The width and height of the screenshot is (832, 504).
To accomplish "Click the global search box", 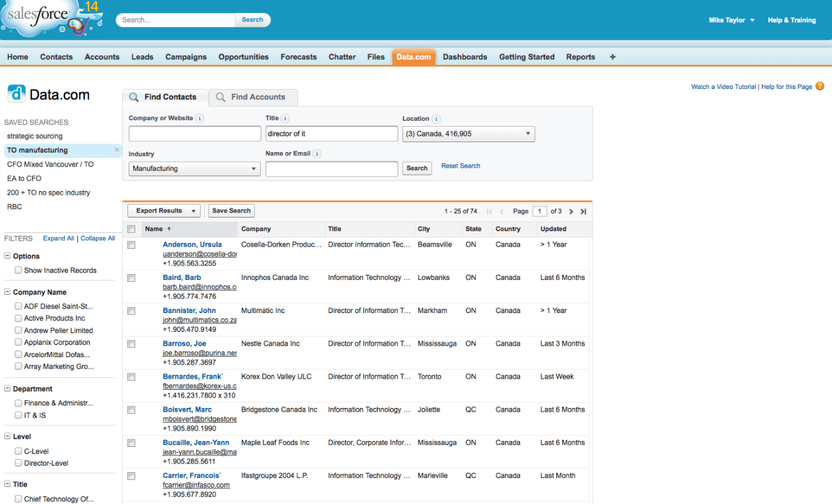I will click(x=176, y=20).
